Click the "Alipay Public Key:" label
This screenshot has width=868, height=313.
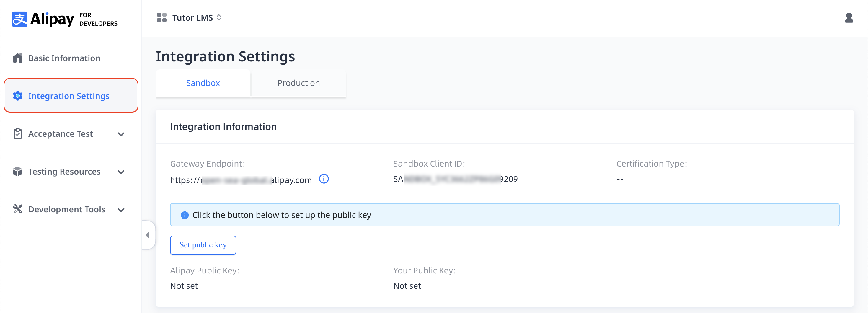tap(205, 270)
